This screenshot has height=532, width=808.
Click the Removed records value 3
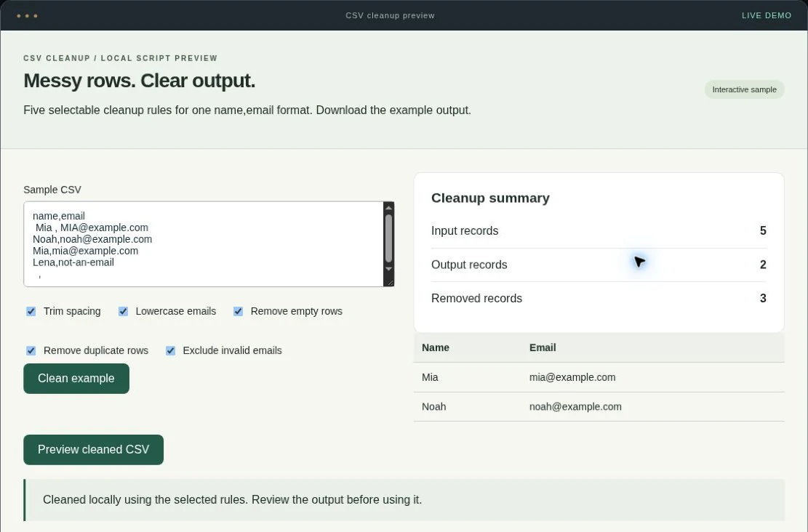[763, 298]
